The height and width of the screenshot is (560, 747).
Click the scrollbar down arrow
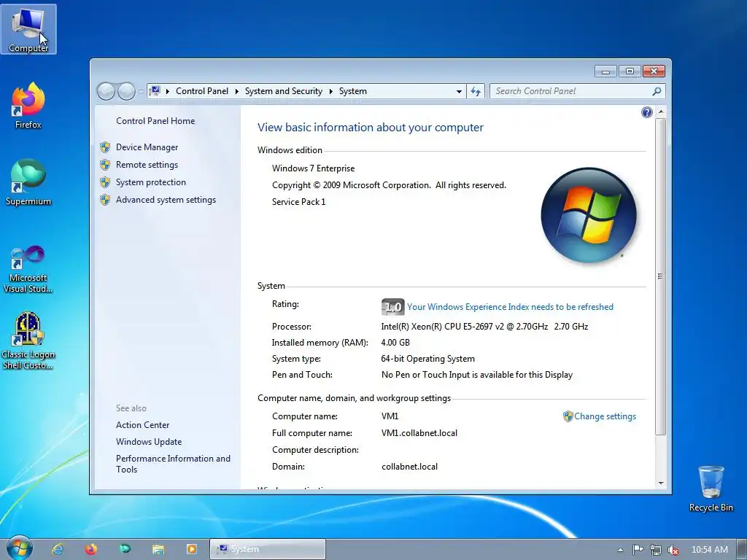pos(661,483)
